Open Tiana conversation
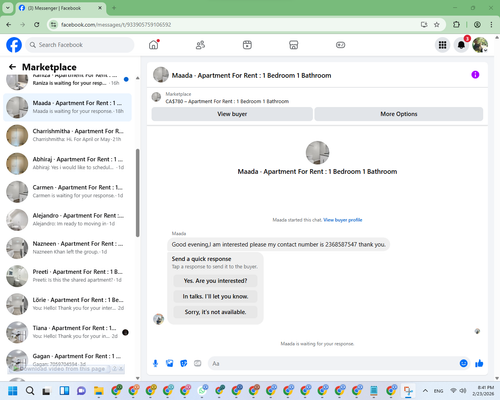 (x=67, y=332)
